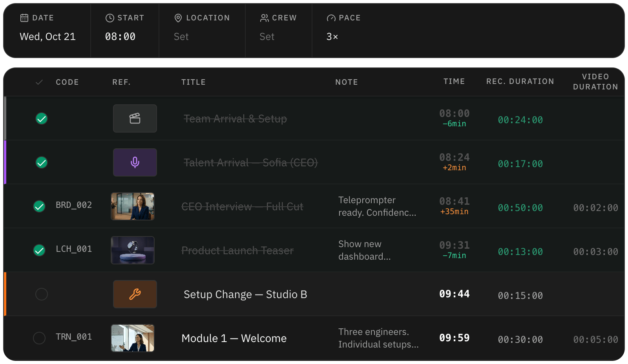Click the 00:24:00 rec duration
This screenshot has width=628, height=364.
tap(520, 120)
